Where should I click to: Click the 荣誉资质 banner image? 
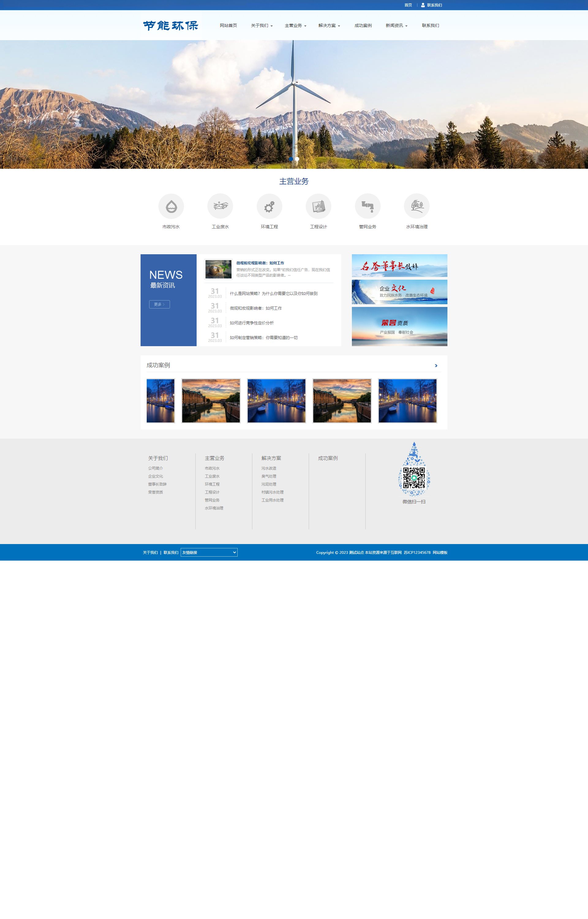pos(399,327)
